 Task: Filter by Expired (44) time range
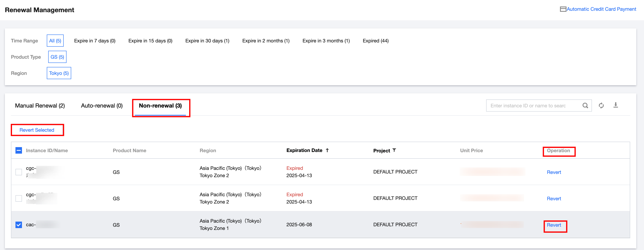[375, 41]
